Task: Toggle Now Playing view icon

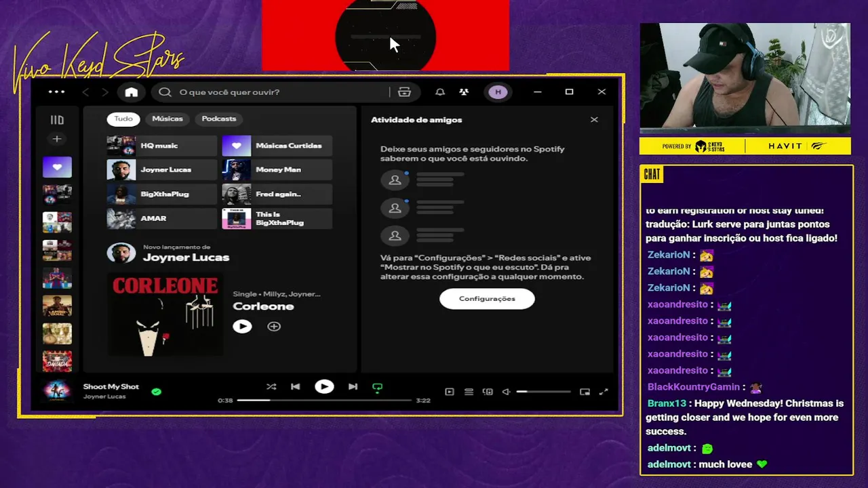Action: coord(449,392)
